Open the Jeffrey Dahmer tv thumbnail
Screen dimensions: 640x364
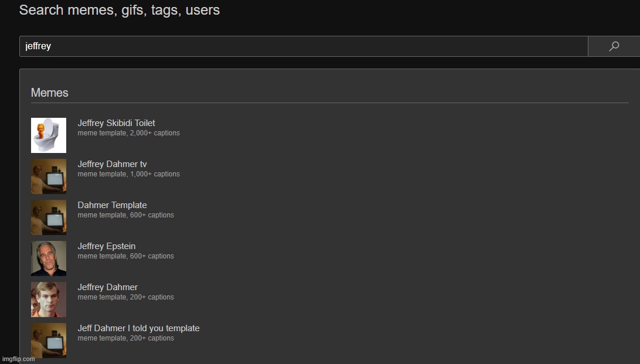[x=49, y=176]
